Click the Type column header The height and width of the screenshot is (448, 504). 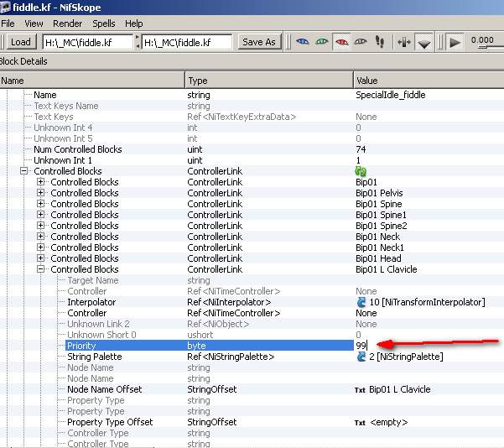269,81
